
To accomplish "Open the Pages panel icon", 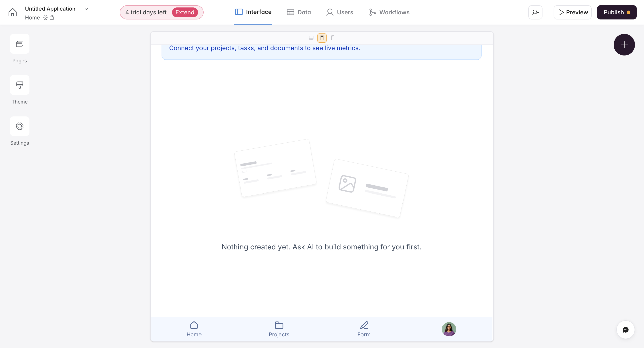I will pos(20,44).
